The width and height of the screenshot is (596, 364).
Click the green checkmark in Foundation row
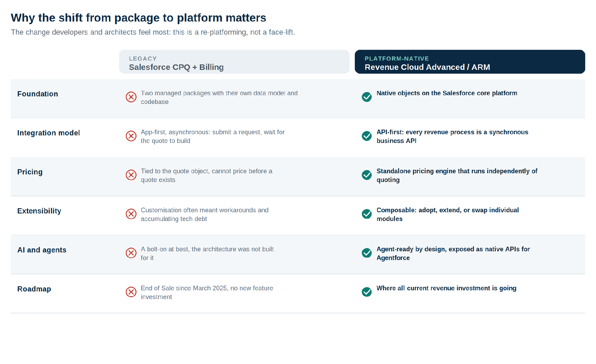tap(367, 97)
